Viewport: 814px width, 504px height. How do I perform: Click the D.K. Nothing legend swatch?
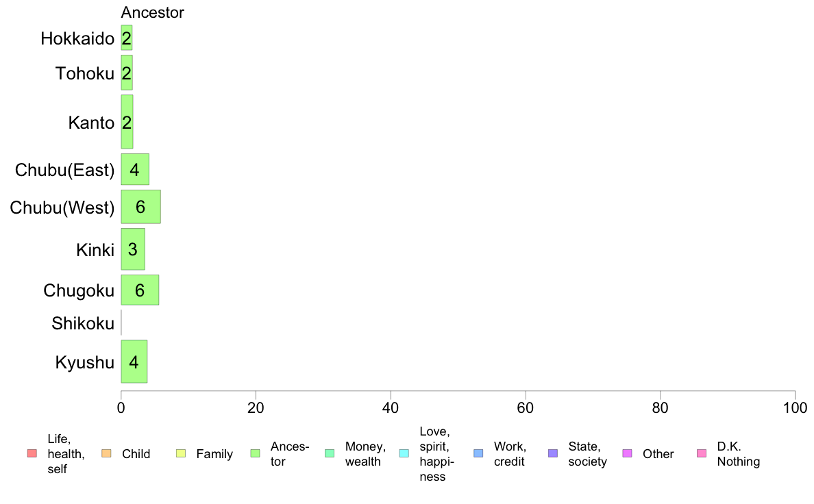click(702, 453)
